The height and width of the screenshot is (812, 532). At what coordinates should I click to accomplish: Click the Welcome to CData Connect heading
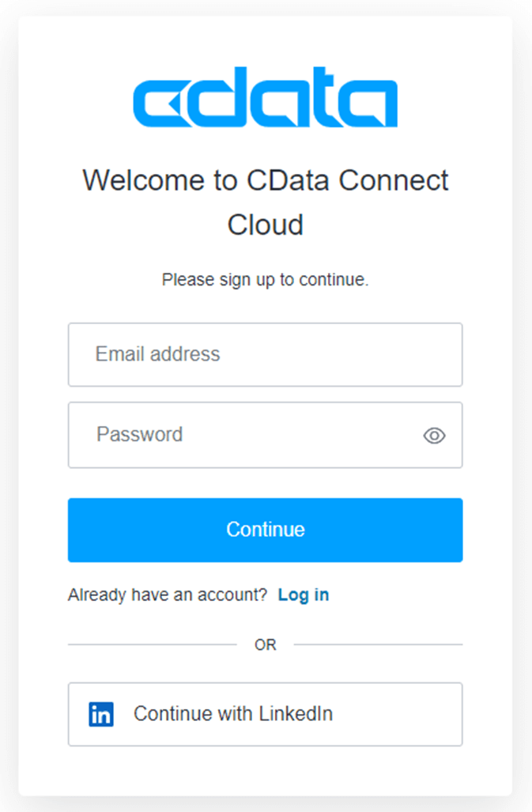pyautogui.click(x=265, y=180)
